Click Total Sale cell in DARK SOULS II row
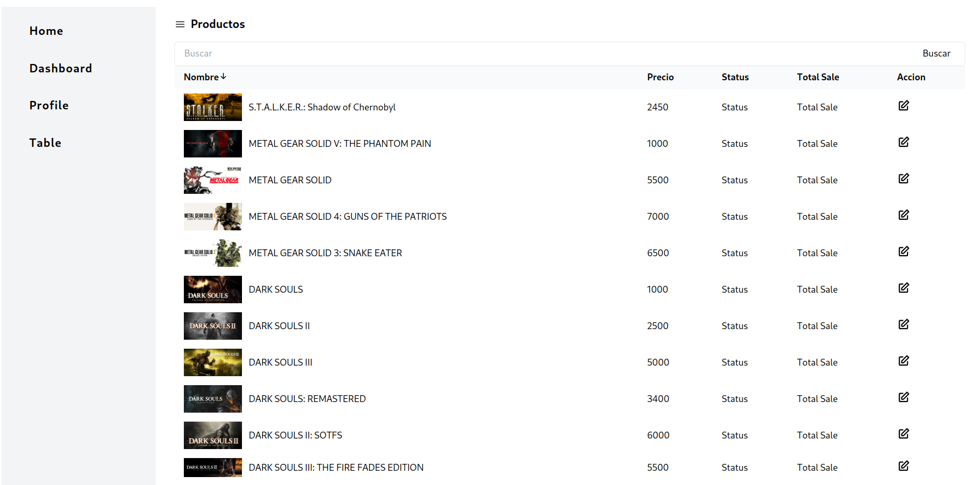 click(x=817, y=326)
